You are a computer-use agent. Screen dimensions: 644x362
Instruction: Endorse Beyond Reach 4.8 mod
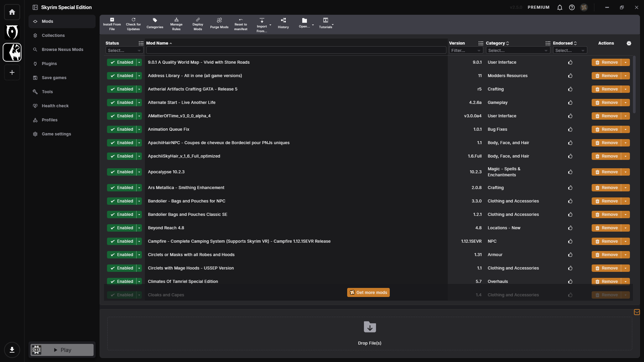click(x=570, y=228)
